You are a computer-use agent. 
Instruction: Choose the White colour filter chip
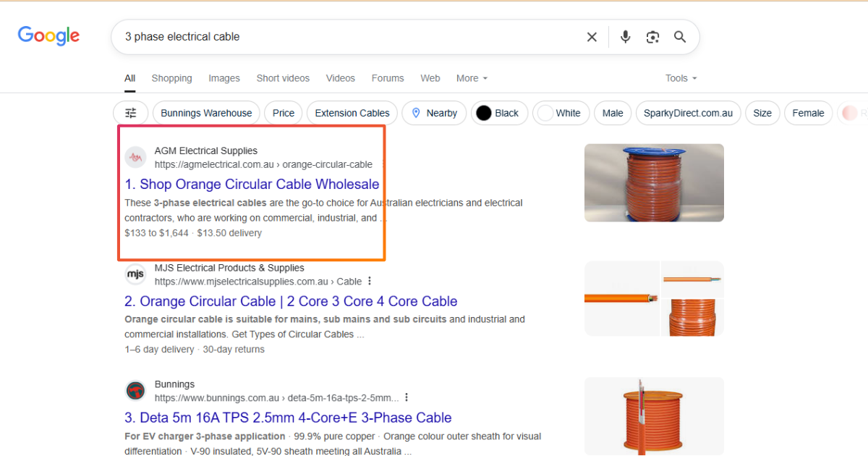click(x=561, y=113)
